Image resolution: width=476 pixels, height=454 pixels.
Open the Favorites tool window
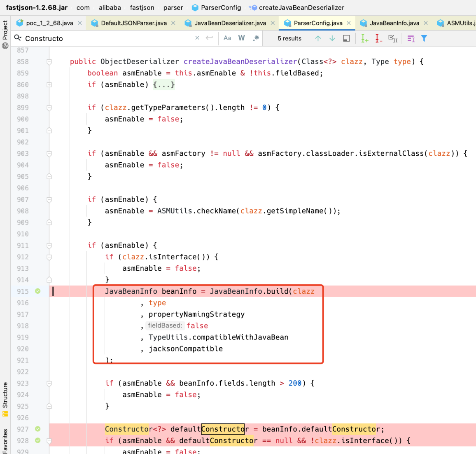(x=5, y=441)
